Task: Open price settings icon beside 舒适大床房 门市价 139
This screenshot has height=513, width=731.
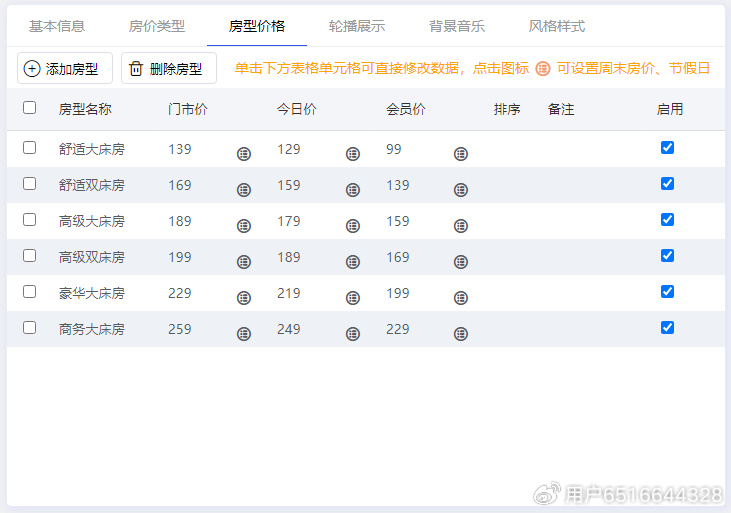Action: (x=244, y=154)
